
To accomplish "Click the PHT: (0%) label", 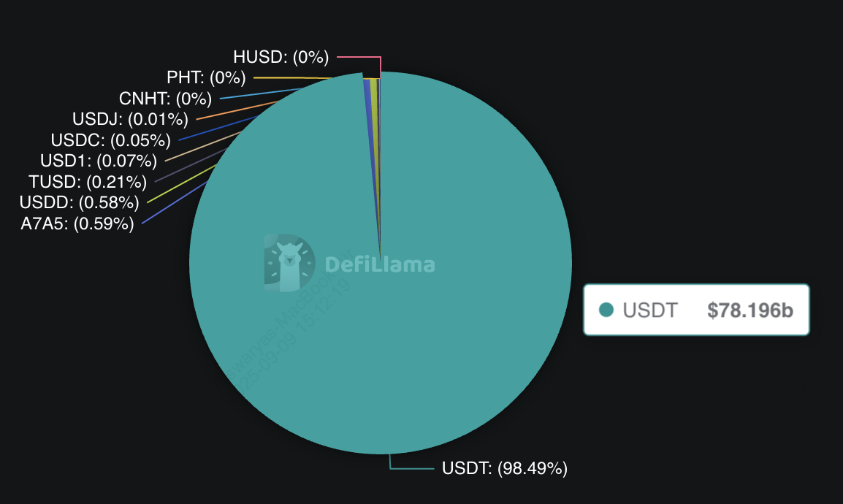I will 206,77.
